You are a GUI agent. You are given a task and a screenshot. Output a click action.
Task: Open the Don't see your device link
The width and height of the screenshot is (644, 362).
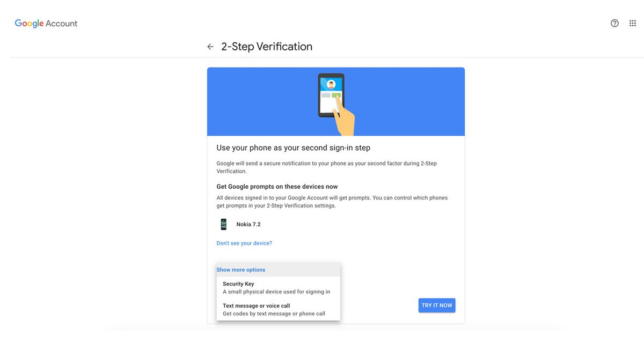pyautogui.click(x=244, y=243)
